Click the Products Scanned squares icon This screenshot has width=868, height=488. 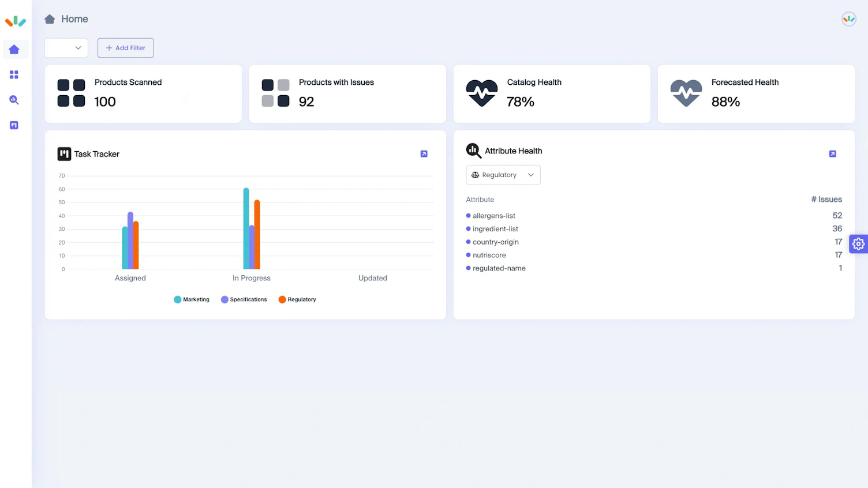coord(72,93)
